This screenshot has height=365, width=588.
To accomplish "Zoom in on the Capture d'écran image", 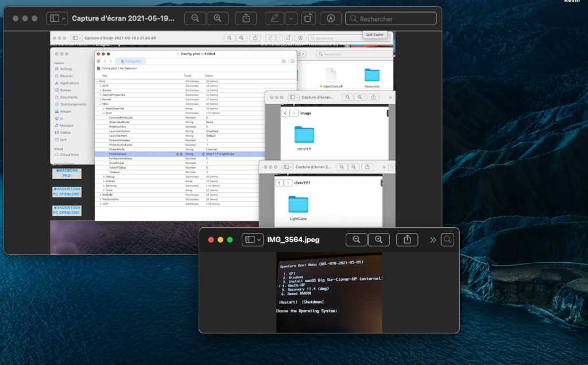I will click(x=218, y=18).
